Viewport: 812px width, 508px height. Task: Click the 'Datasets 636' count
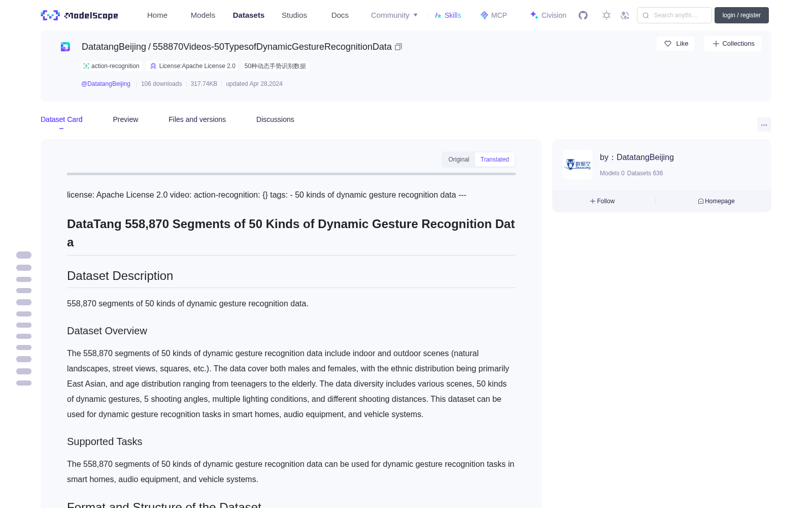(645, 173)
